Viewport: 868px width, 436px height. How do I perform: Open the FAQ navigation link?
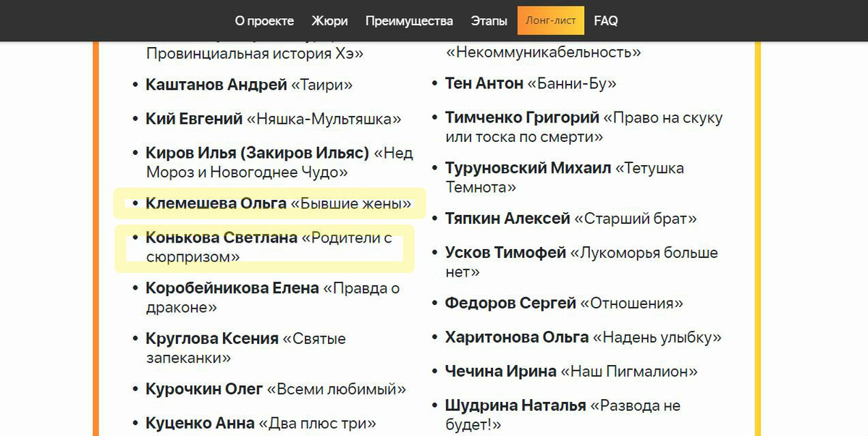coord(606,21)
